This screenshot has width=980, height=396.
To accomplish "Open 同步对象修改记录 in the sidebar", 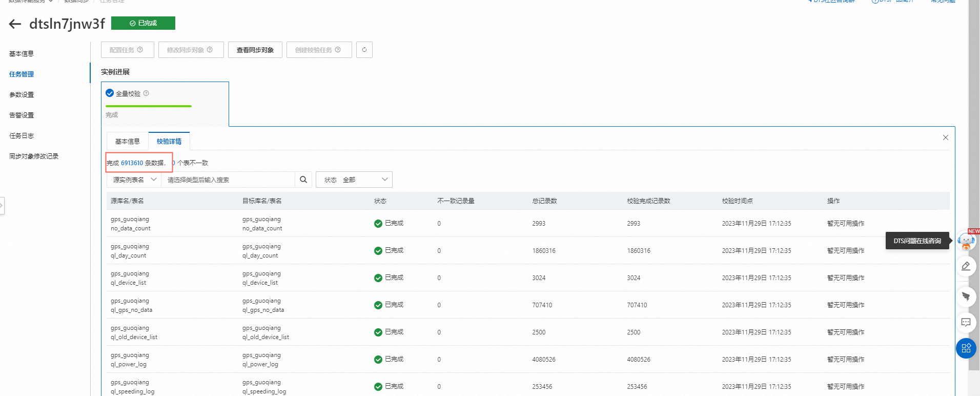I will [x=34, y=156].
